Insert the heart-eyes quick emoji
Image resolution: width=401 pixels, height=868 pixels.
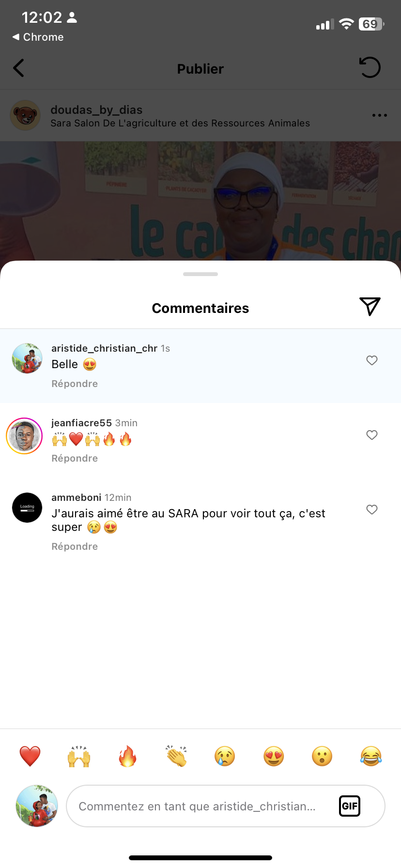274,756
